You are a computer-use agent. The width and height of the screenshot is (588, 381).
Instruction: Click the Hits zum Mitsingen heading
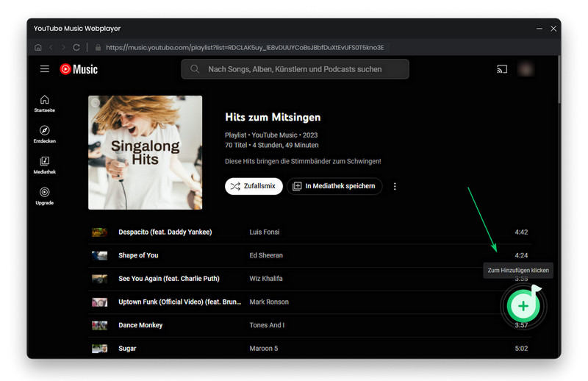(x=273, y=117)
